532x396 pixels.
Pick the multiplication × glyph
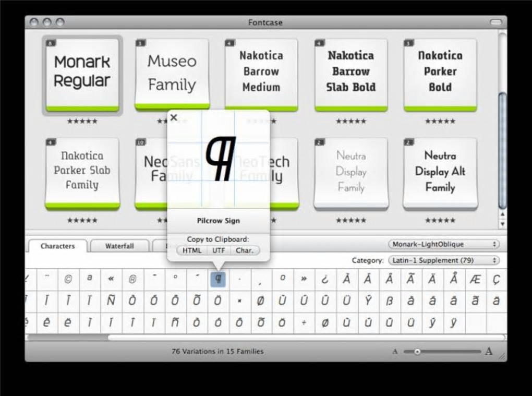click(239, 301)
